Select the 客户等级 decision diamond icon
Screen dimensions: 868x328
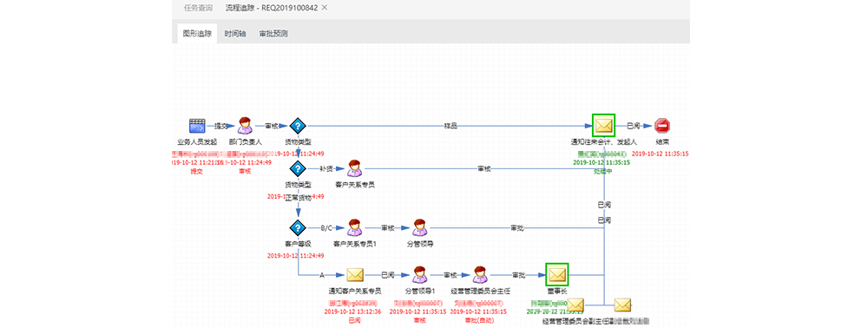298,227
